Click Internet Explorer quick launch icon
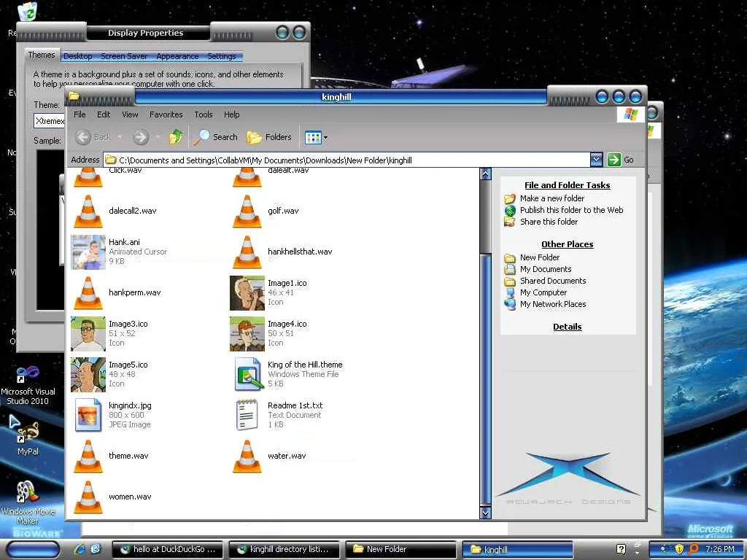This screenshot has width=747, height=560. click(x=80, y=549)
